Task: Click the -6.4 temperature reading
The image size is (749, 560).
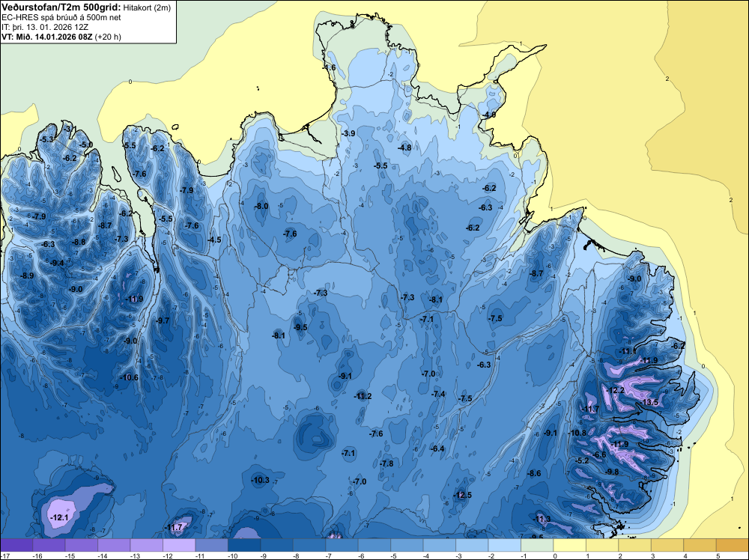Action: pyautogui.click(x=437, y=448)
